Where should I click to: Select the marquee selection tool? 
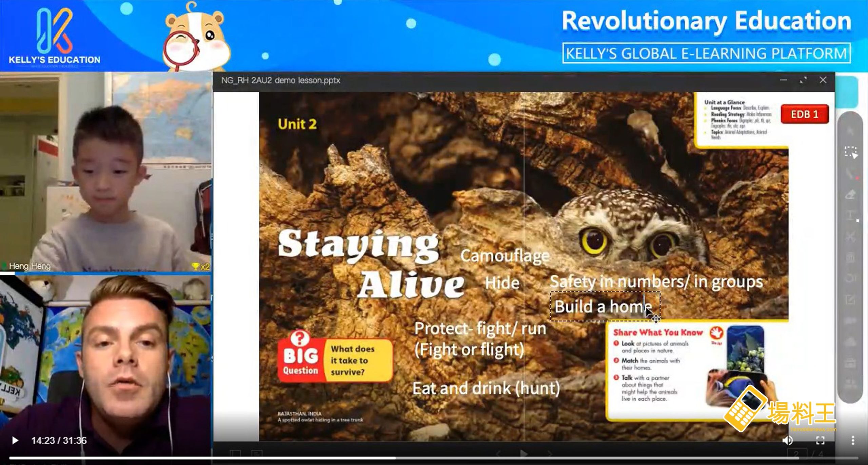coord(850,152)
